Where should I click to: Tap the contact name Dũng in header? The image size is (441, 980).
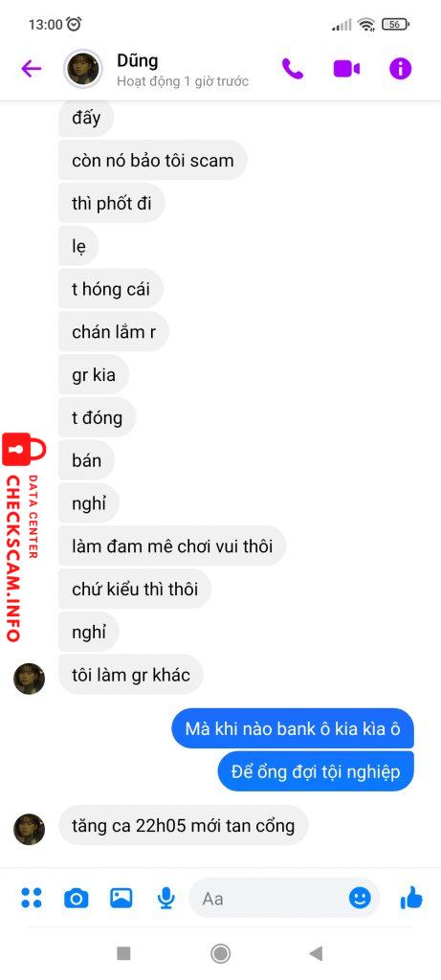click(x=138, y=60)
